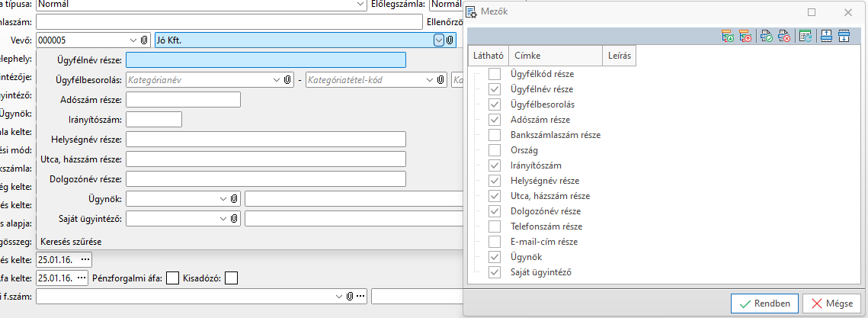Click paperclip beside Kategóriatétel-kód field
868x318 pixels.
[440, 80]
